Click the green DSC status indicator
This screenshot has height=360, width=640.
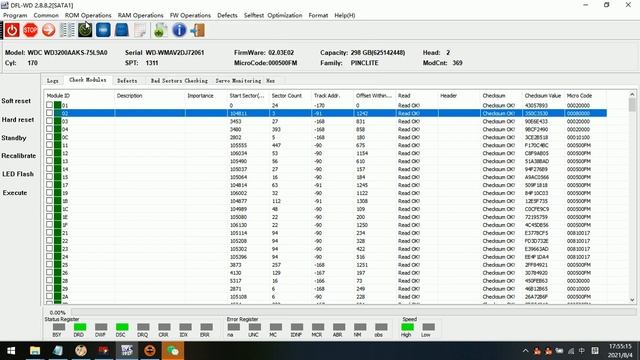pos(122,327)
